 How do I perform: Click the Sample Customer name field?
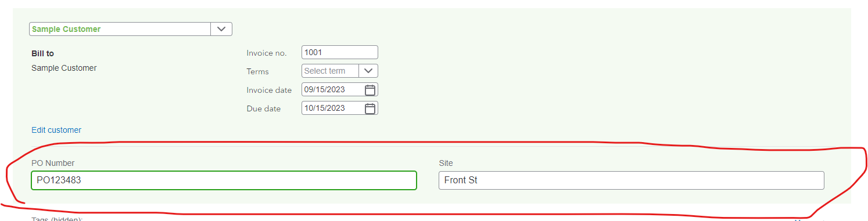pyautogui.click(x=120, y=29)
